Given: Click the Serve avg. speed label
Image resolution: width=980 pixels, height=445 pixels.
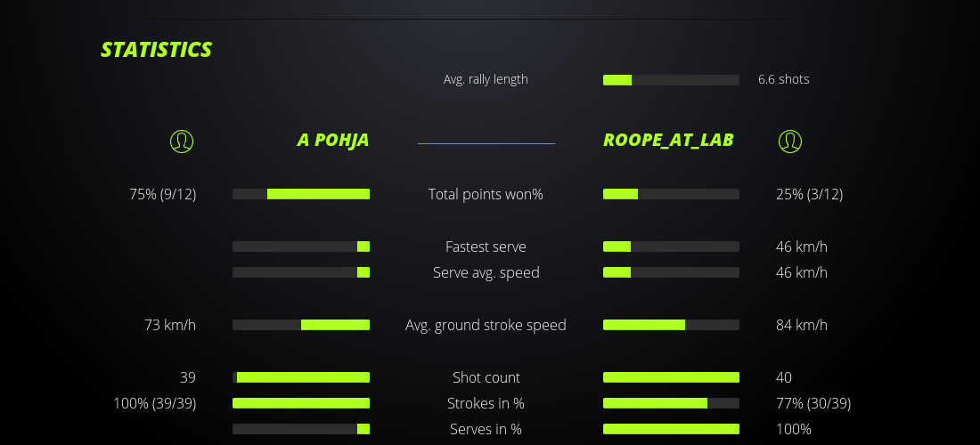Looking at the screenshot, I should point(486,272).
